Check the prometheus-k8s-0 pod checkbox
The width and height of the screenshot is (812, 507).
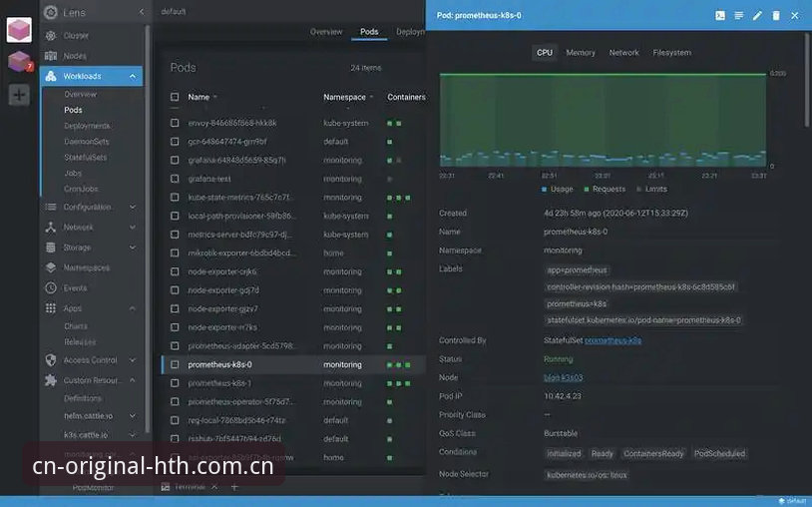click(175, 364)
